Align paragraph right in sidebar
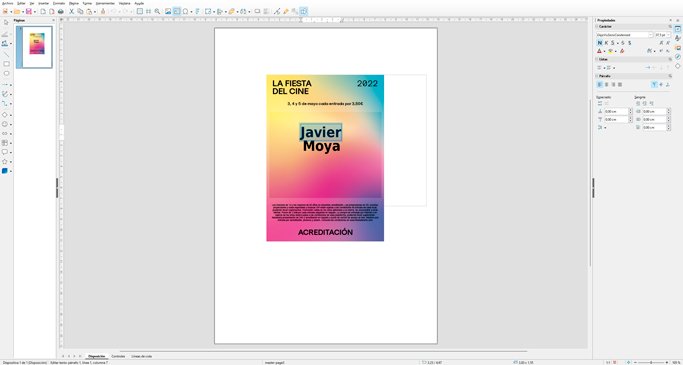This screenshot has width=683, height=365. click(613, 84)
